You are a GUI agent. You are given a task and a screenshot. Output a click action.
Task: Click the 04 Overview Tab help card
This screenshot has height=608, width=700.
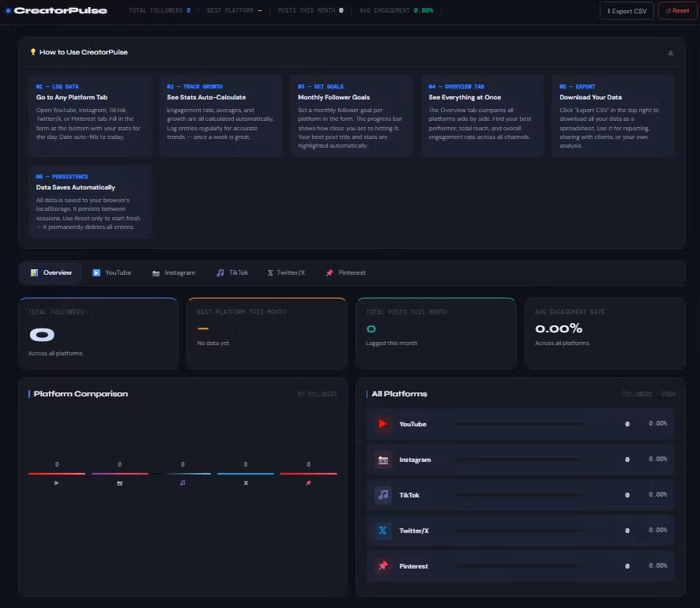pos(483,116)
